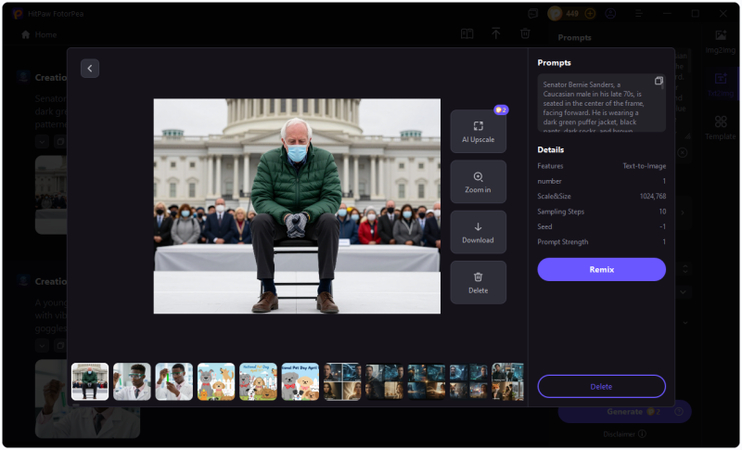
Task: Open the Template sidebar icon
Action: click(721, 128)
